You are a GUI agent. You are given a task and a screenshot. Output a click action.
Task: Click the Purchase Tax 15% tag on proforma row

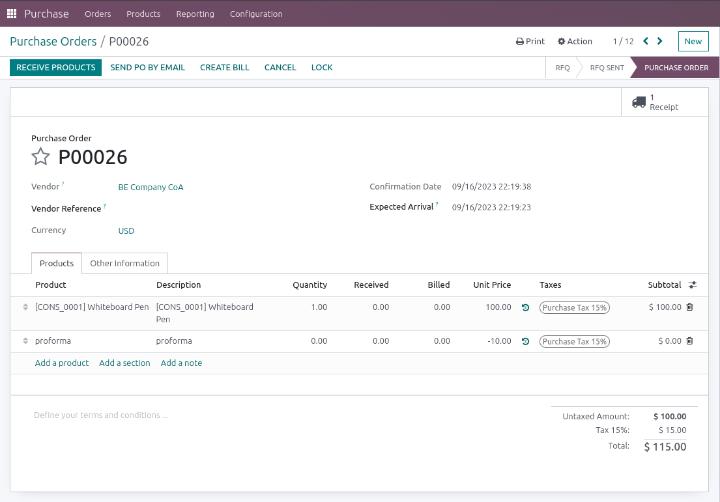pyautogui.click(x=574, y=342)
